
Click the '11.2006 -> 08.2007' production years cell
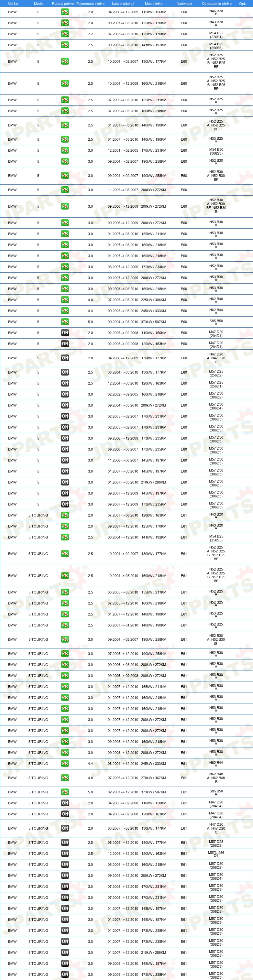click(123, 460)
